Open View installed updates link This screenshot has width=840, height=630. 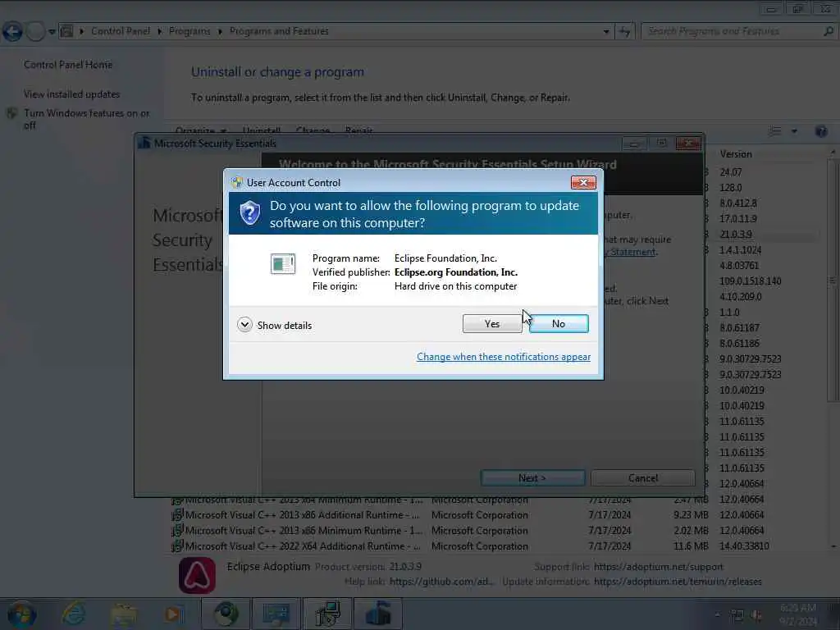coord(72,94)
